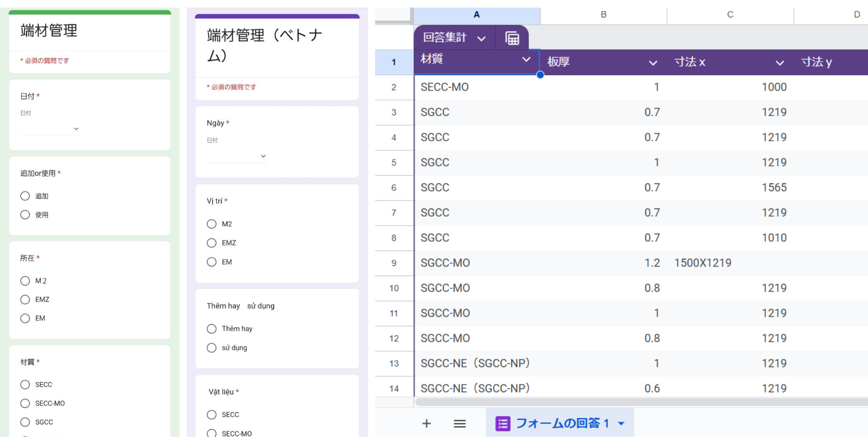
Task: Click the 端材管理（ベトナム） form title
Action: coord(265,45)
